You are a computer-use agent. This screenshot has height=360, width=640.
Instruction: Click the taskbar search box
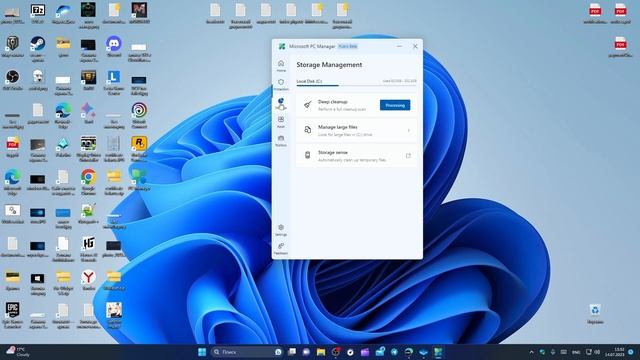pyautogui.click(x=247, y=352)
